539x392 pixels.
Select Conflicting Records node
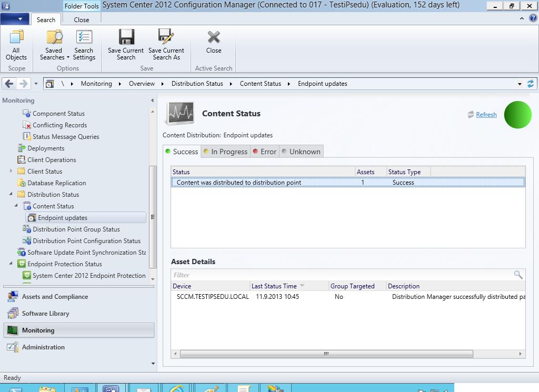[59, 125]
